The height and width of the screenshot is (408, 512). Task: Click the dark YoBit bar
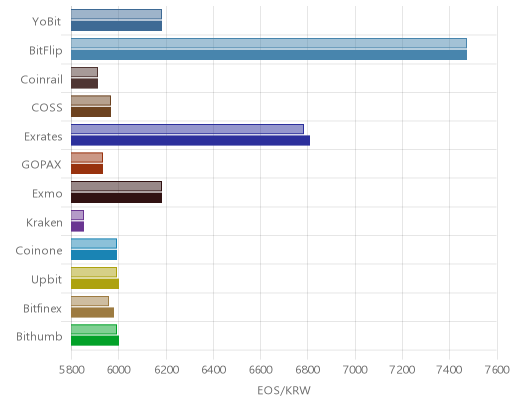116,26
